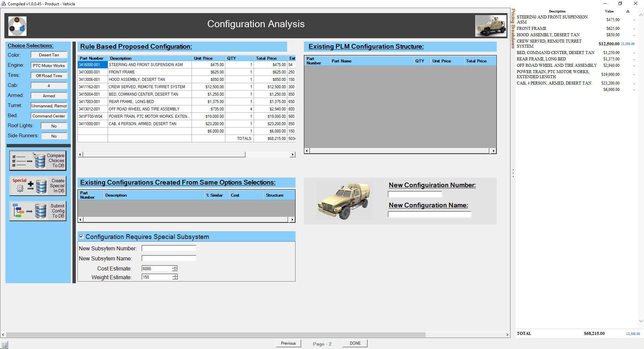Click $19,000.00 value in Pricing Breakdown
This screenshot has width=644, height=349.
[610, 74]
